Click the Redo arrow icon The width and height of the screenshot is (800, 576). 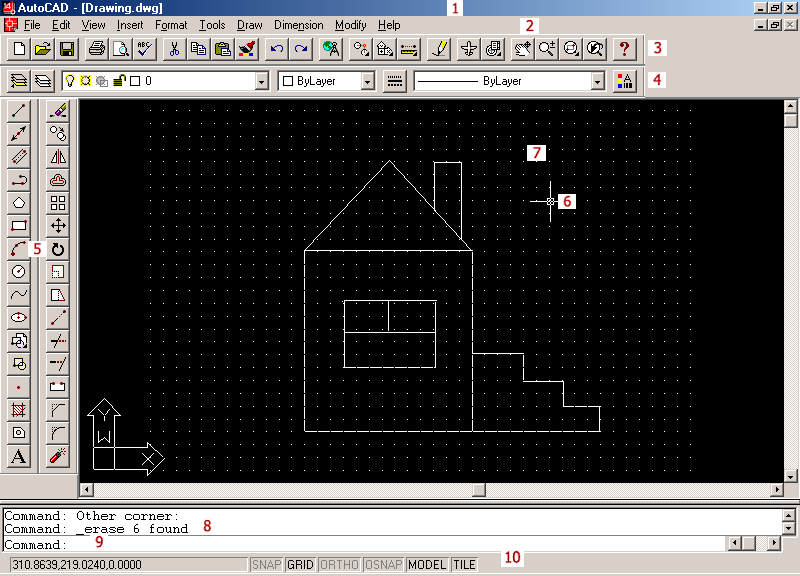tap(301, 49)
